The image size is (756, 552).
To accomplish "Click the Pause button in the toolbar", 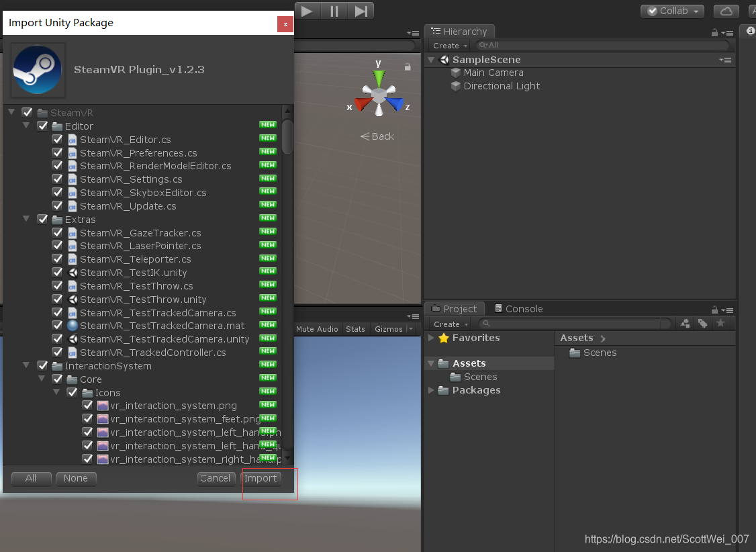I will pos(334,11).
